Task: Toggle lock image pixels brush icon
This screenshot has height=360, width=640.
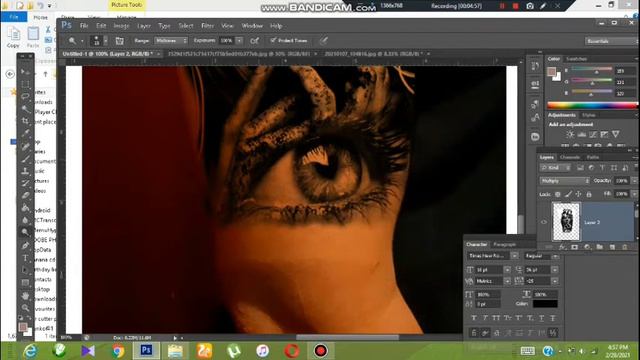Action: point(568,194)
